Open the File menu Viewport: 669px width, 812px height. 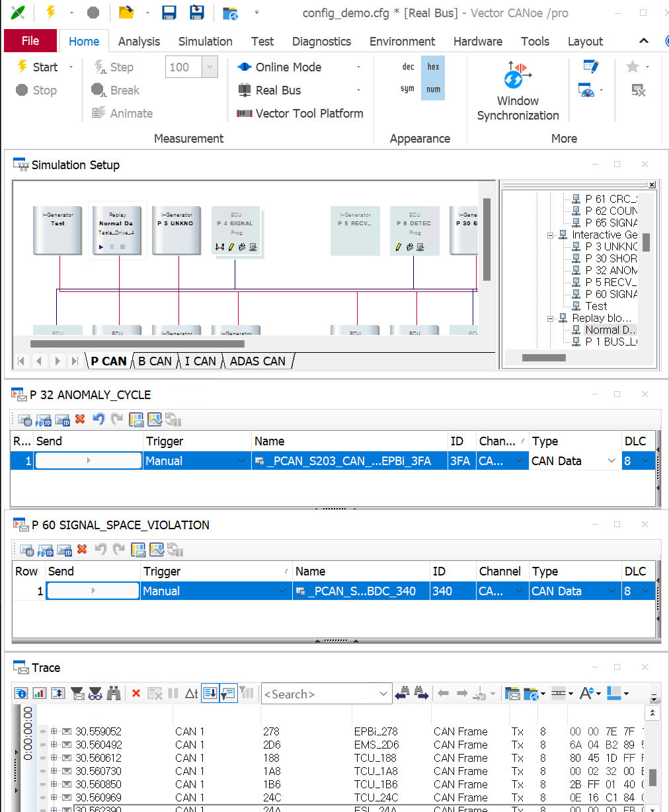[30, 41]
